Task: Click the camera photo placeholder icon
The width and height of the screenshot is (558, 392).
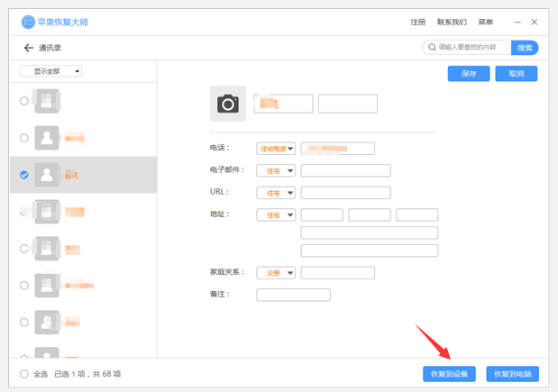Action: (x=228, y=104)
